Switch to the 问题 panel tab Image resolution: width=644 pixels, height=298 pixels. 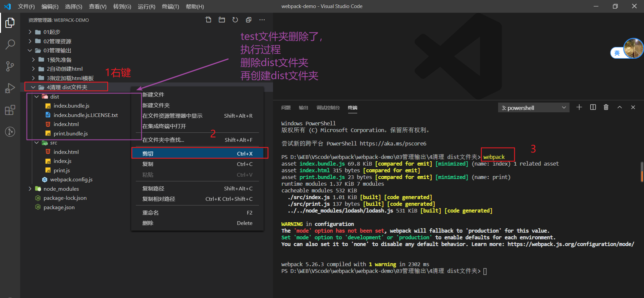[286, 108]
